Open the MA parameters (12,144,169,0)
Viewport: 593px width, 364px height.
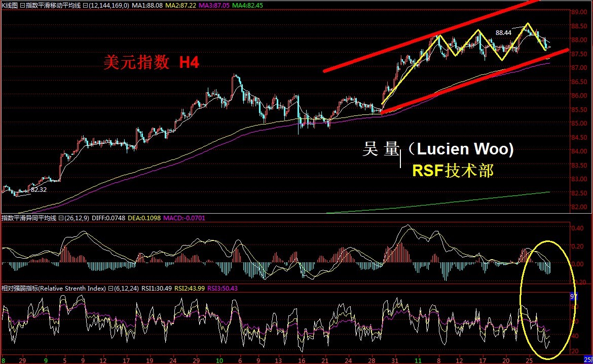tap(108, 5)
